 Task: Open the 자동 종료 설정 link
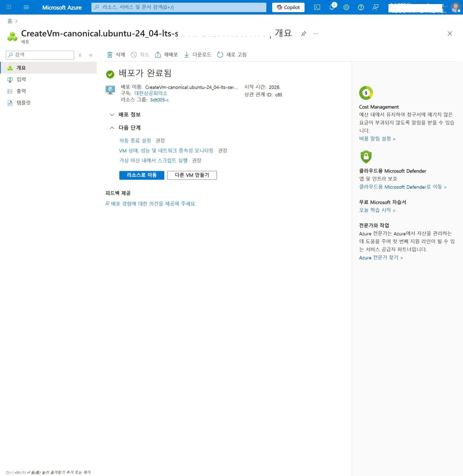(135, 140)
